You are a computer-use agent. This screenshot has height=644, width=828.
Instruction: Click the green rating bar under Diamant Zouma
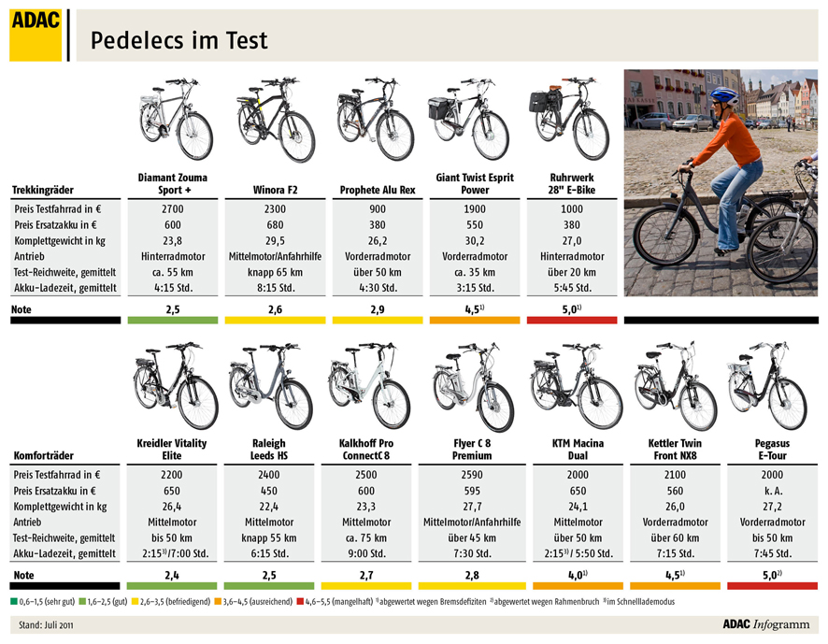pos(173,321)
